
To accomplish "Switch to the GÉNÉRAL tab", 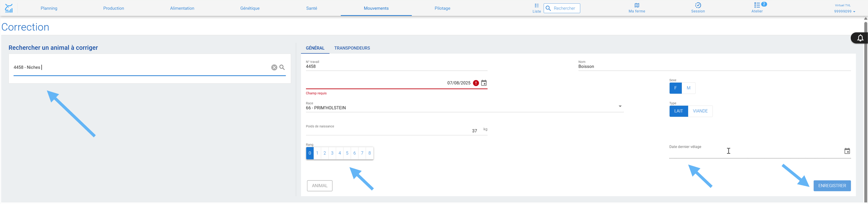I will point(315,48).
